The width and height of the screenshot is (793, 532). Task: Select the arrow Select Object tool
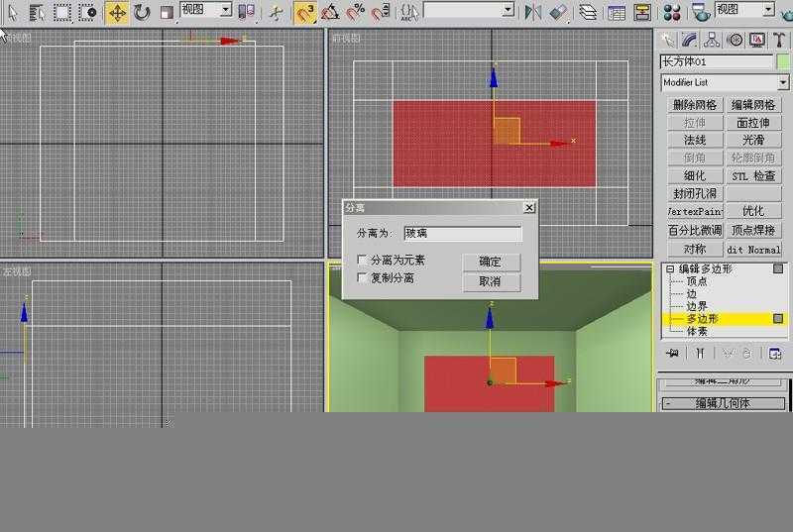pyautogui.click(x=12, y=12)
